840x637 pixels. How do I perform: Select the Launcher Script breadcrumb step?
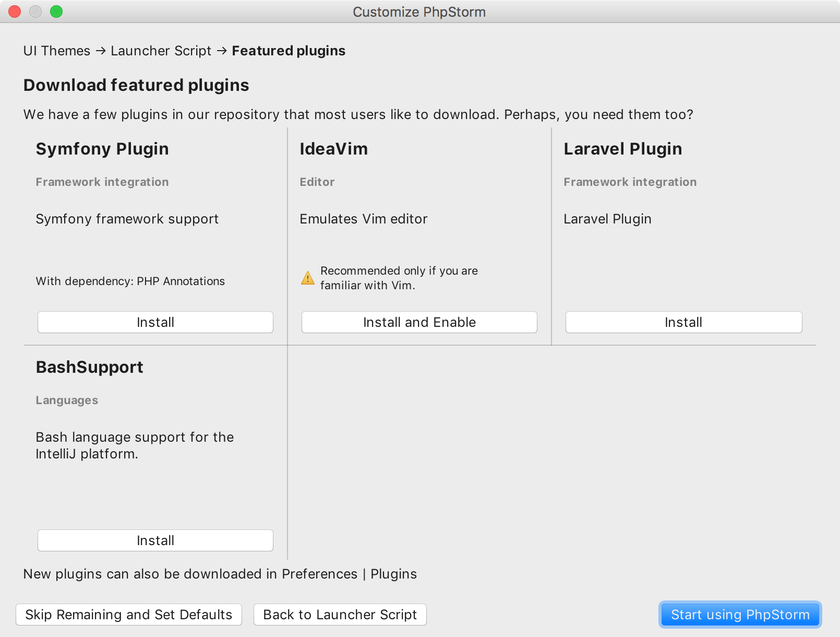pyautogui.click(x=161, y=51)
